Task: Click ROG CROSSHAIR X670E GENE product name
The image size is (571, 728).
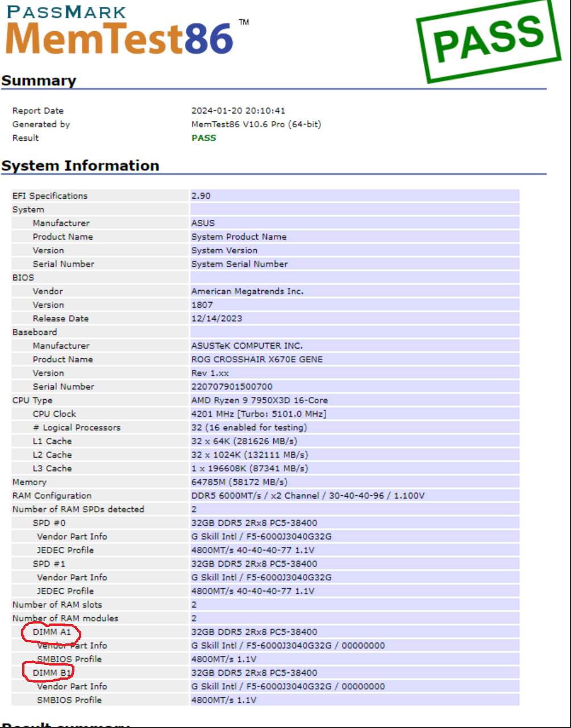Action: coord(257,359)
